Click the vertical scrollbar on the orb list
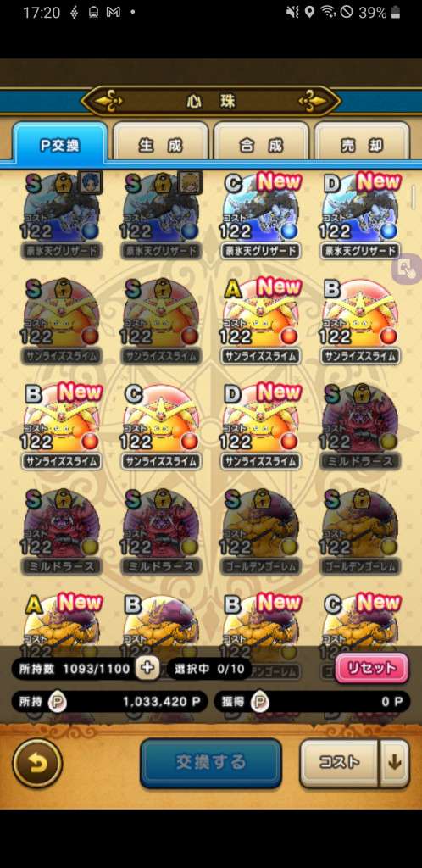The height and width of the screenshot is (868, 422). point(414,198)
